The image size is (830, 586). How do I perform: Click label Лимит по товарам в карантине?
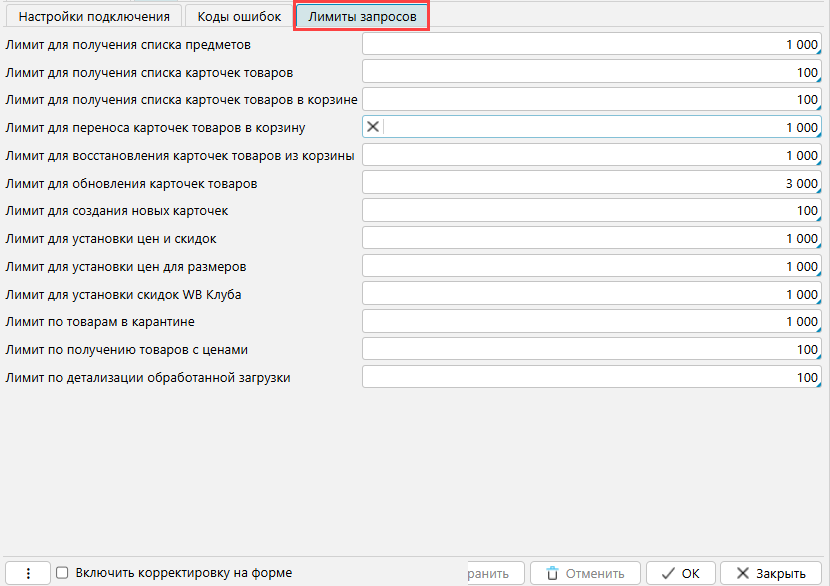(x=100, y=322)
